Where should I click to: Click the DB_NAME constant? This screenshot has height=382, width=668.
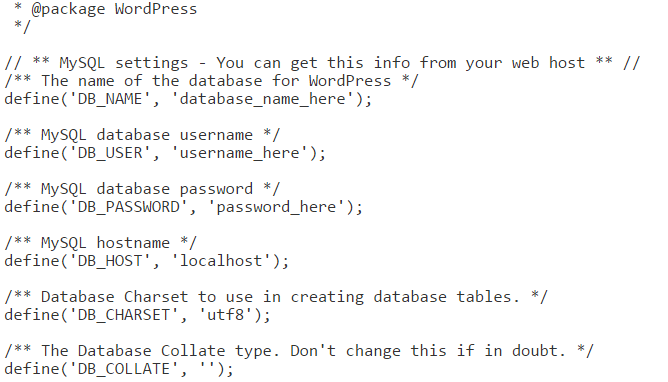[109, 99]
